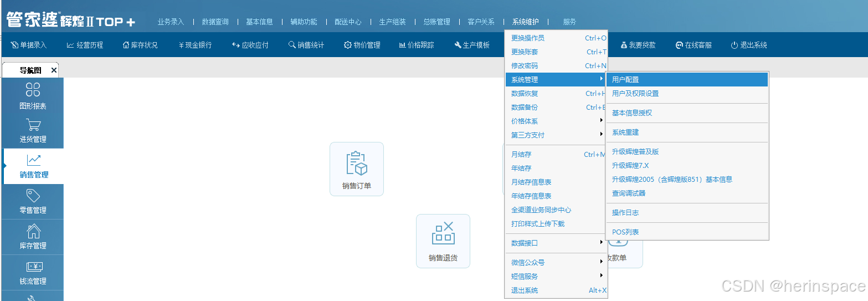The width and height of the screenshot is (868, 301).
Task: Click 退出系统 power toolbar item
Action: (749, 45)
